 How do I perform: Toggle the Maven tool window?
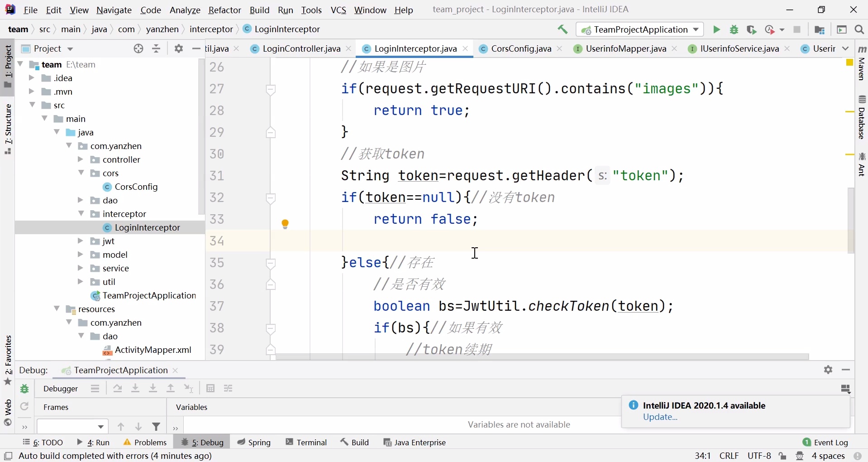862,63
